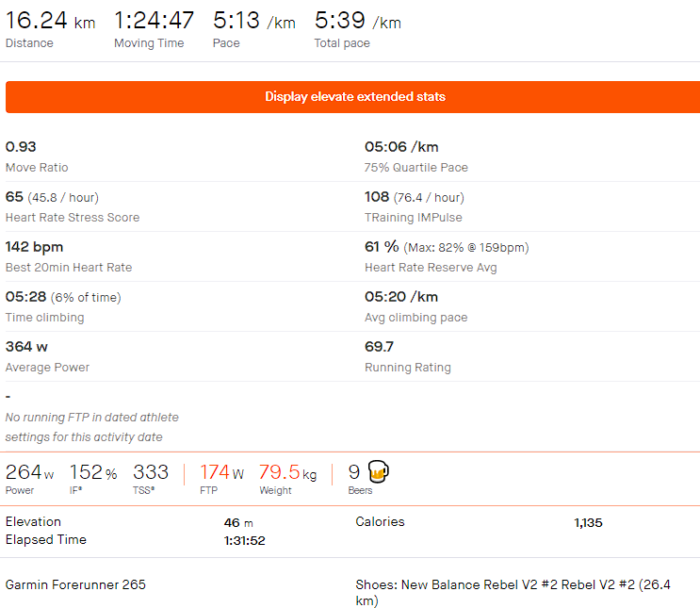Click the Running Rating 69.7 value

(x=379, y=347)
